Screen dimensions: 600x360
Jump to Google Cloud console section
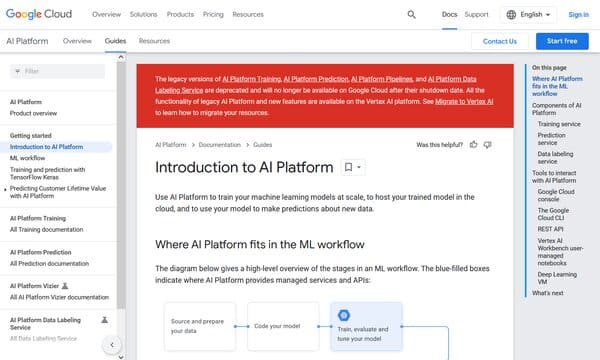(x=556, y=195)
